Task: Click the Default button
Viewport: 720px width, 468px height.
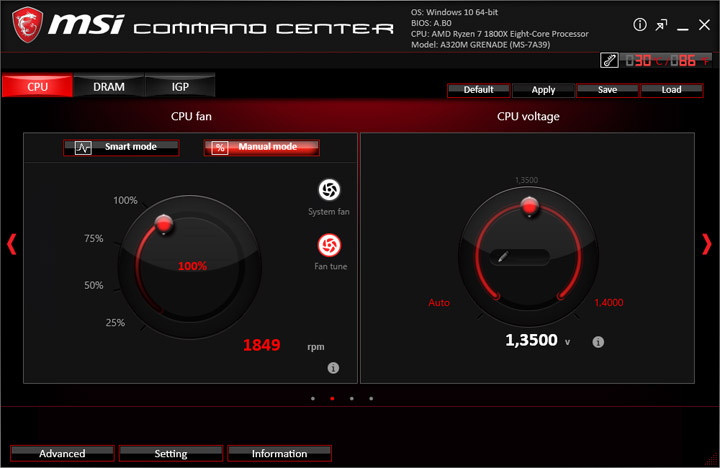Action: 478,90
